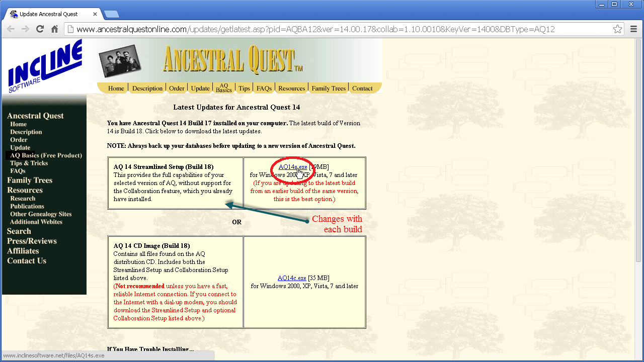Click Ancestral Quest sidebar heading
Viewport: 644px width, 362px height.
coord(35,116)
